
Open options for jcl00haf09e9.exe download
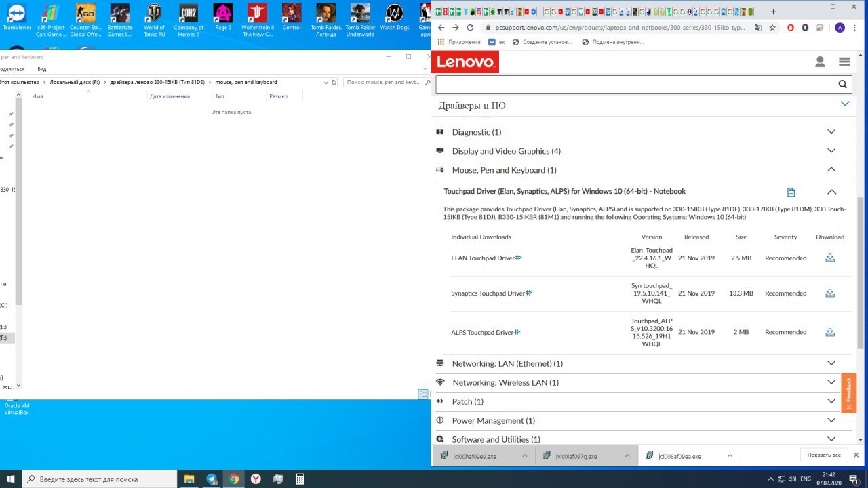click(525, 456)
